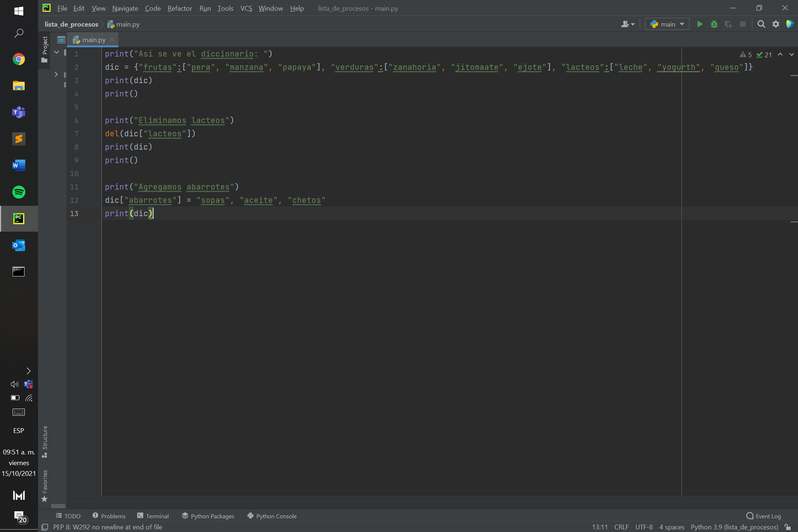798x532 pixels.
Task: Close the main.py editor tab
Action: [x=112, y=40]
